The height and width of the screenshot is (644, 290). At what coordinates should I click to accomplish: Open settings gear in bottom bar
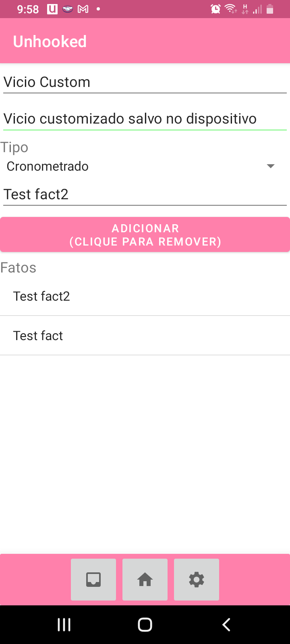coord(197,580)
